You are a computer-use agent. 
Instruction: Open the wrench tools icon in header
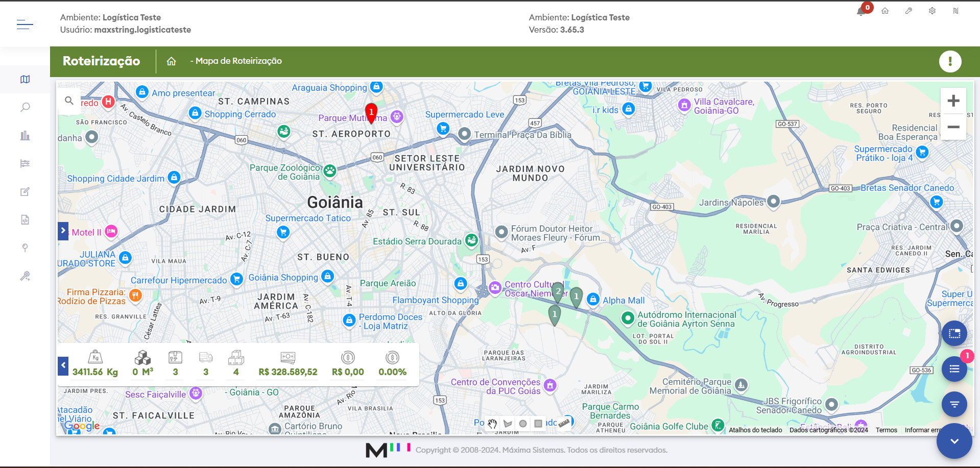pos(909,11)
